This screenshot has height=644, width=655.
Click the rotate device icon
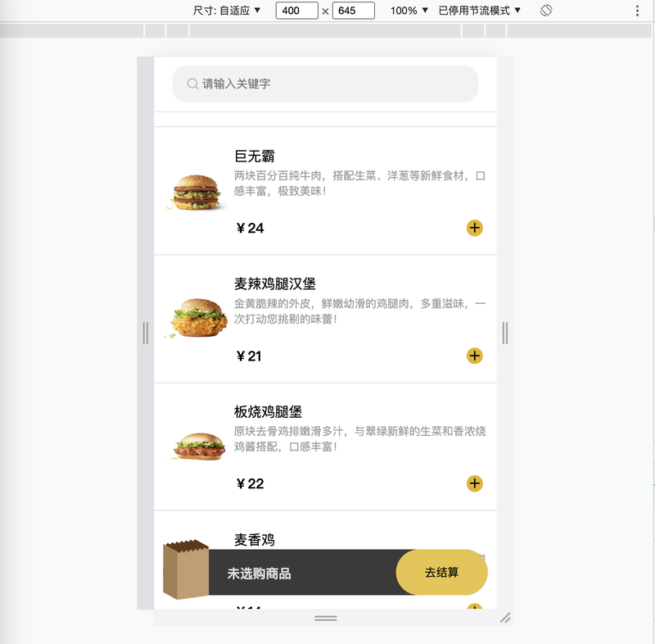pyautogui.click(x=546, y=11)
